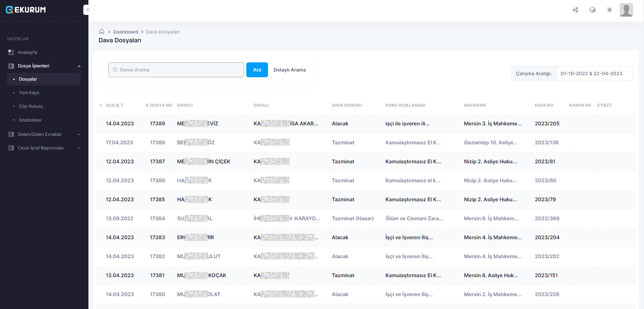Click the EKURUM logo
644x309 pixels.
[x=26, y=10]
